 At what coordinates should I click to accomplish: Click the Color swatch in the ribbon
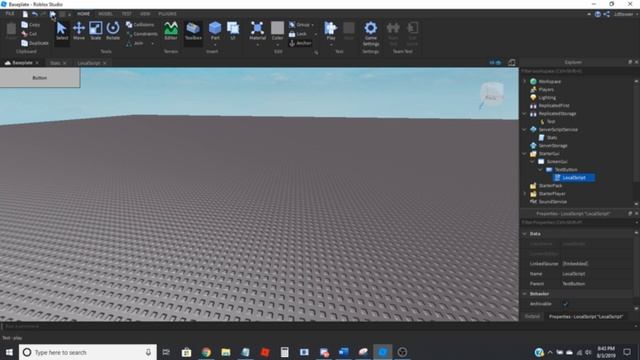(277, 29)
